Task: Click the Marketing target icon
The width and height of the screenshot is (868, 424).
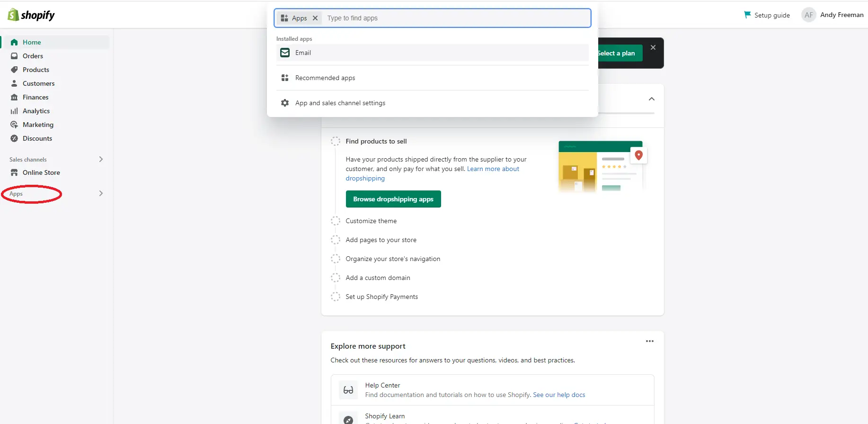Action: (x=14, y=125)
